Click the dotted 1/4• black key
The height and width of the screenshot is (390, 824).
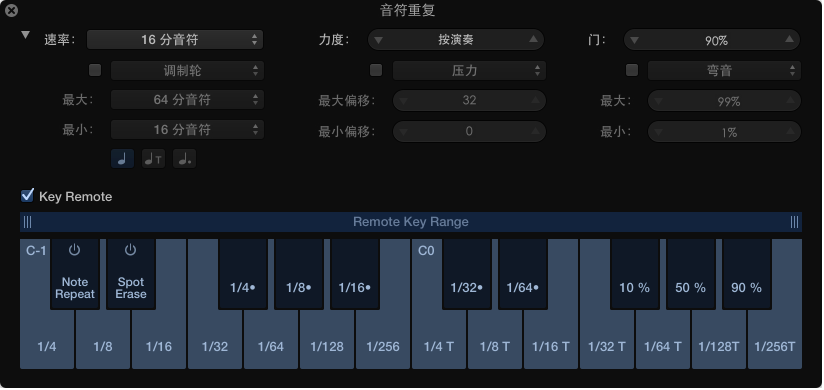243,274
